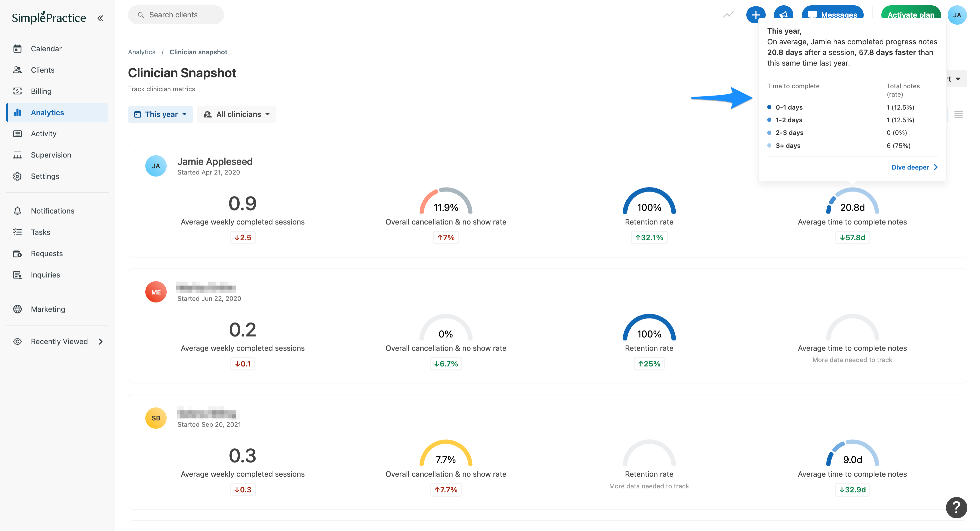Collapse the sidebar with the double-chevron icon
This screenshot has width=980, height=531.
[100, 18]
